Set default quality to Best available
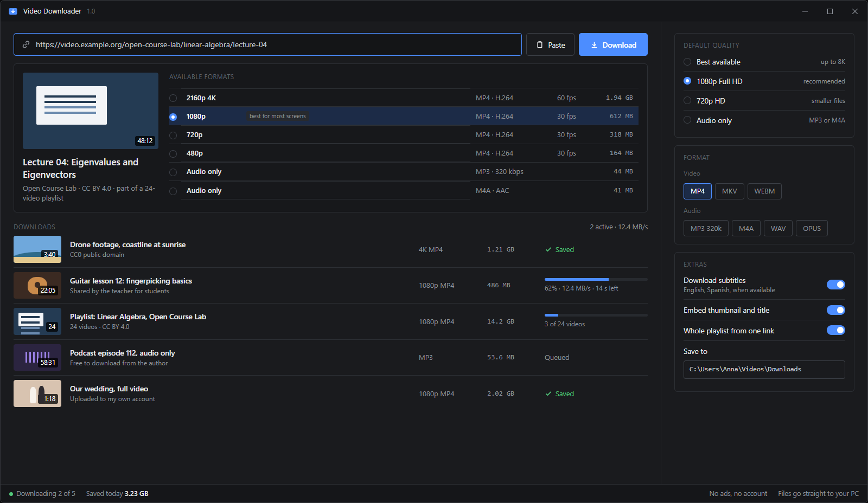The height and width of the screenshot is (503, 868). (764, 62)
